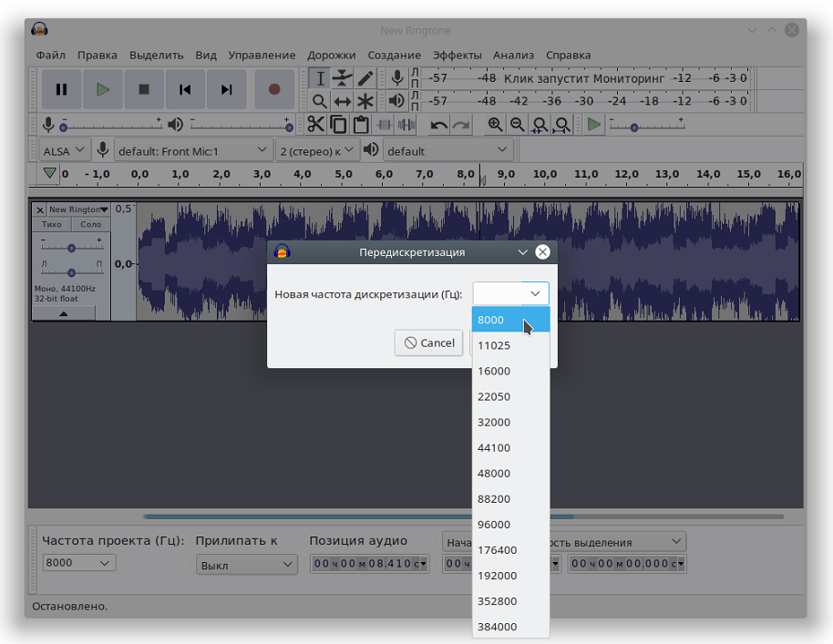Select the Envelope tool

coord(343,78)
